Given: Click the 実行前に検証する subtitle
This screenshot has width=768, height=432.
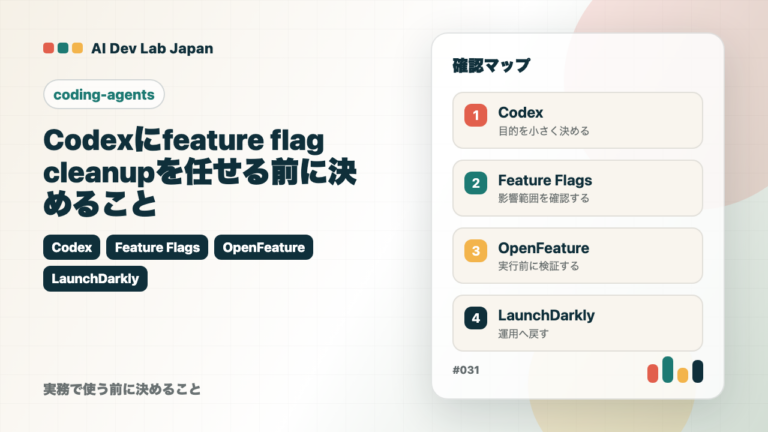Looking at the screenshot, I should point(539,266).
